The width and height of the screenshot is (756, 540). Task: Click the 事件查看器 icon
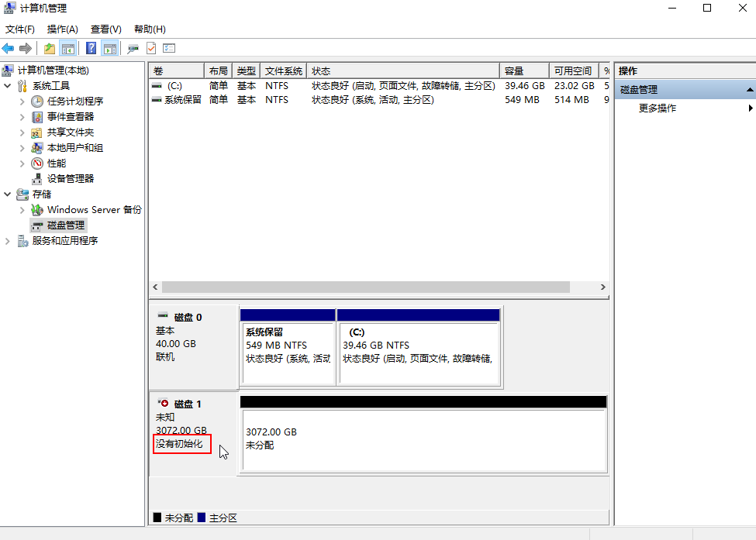(x=37, y=116)
